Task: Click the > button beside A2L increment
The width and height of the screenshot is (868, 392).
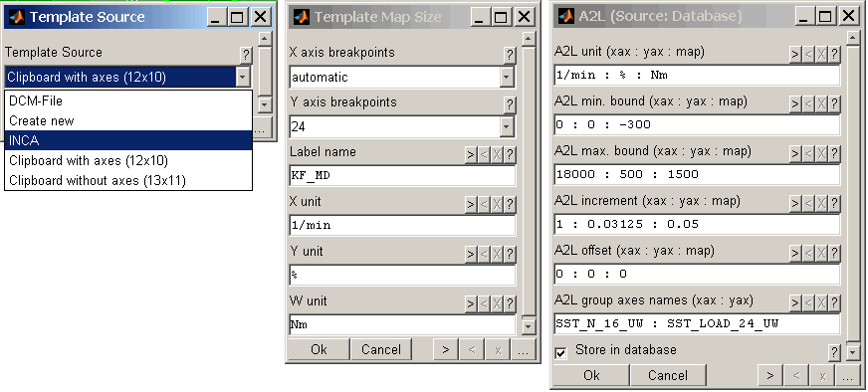Action: coord(795,204)
